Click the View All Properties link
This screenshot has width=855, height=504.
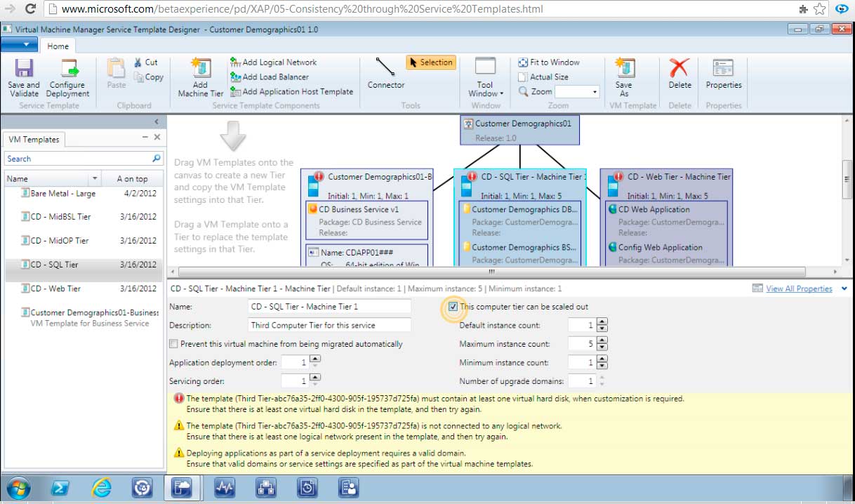[799, 289]
